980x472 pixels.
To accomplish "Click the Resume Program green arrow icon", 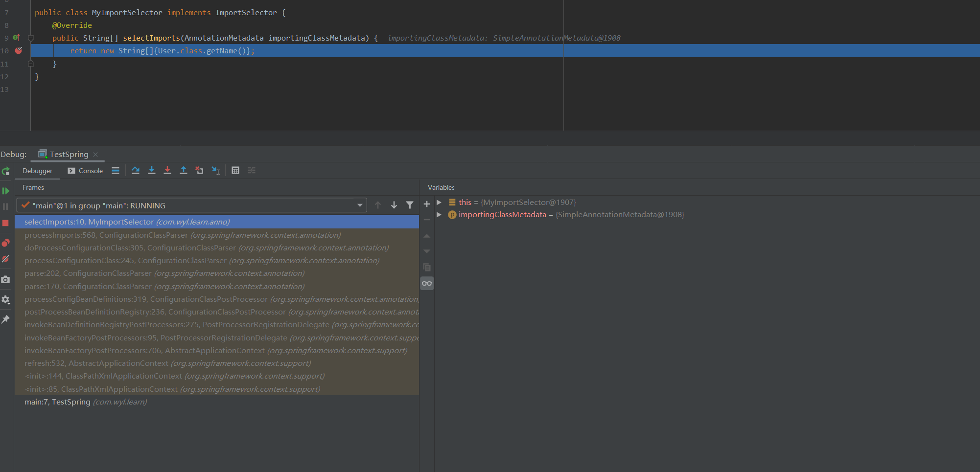I will (x=6, y=191).
